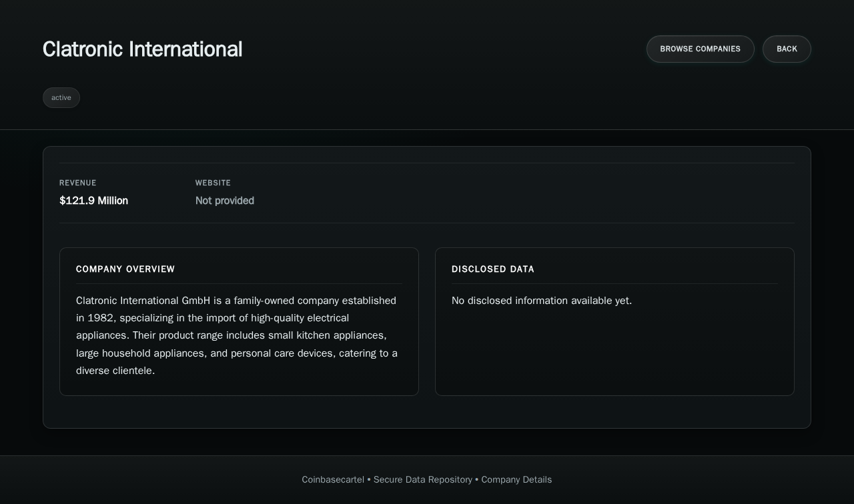Click the Not provided website value

point(224,201)
